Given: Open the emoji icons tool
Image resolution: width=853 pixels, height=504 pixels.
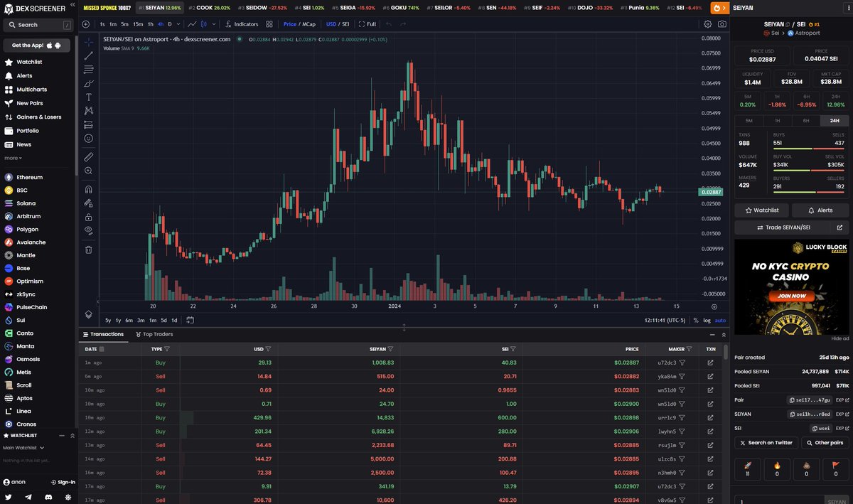Looking at the screenshot, I should 88,139.
